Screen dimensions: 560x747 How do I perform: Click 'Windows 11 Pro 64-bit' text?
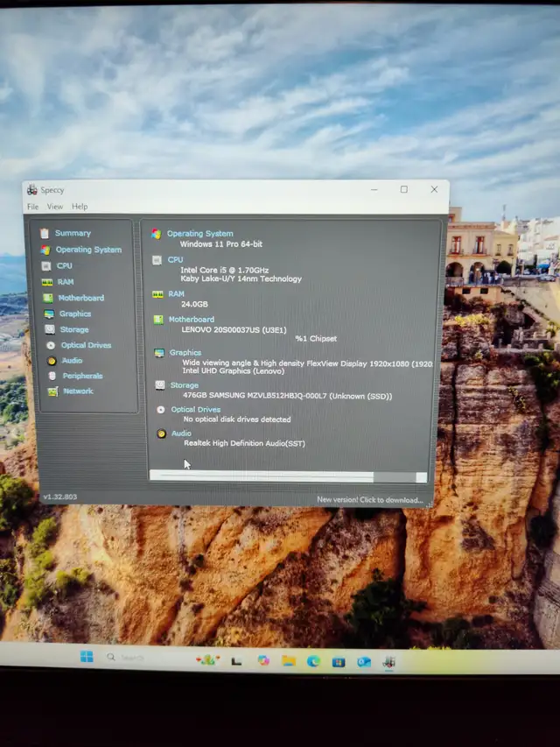pyautogui.click(x=221, y=244)
